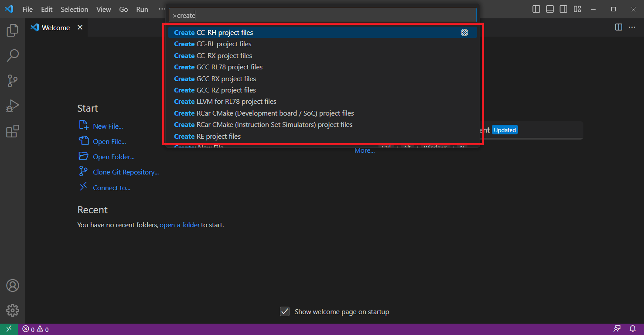Click the Open Folder icon under Start

83,156
